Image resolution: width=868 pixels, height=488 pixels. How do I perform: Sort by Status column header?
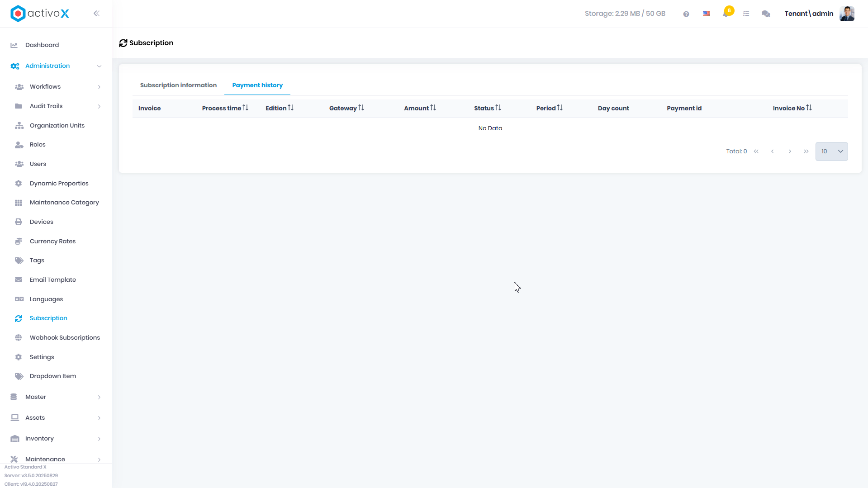click(x=488, y=108)
